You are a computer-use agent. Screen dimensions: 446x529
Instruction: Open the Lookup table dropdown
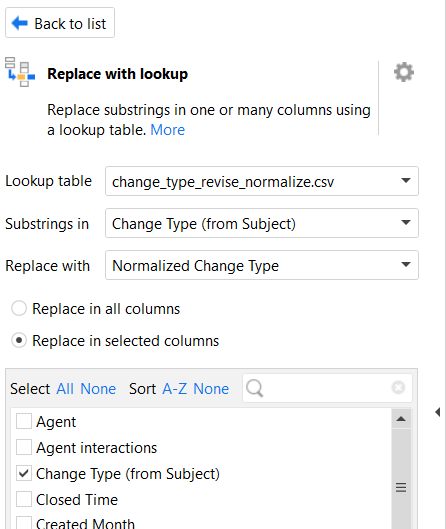(x=262, y=181)
